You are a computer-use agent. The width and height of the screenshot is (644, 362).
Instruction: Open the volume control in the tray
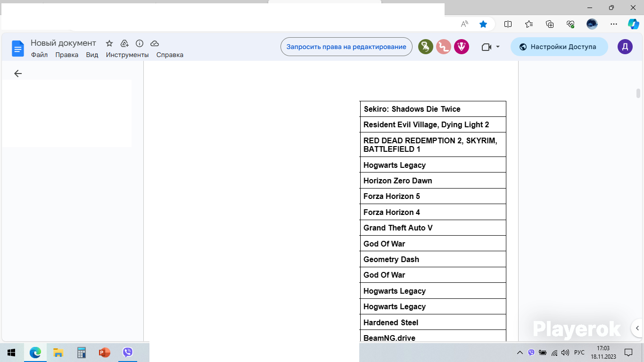tap(566, 352)
